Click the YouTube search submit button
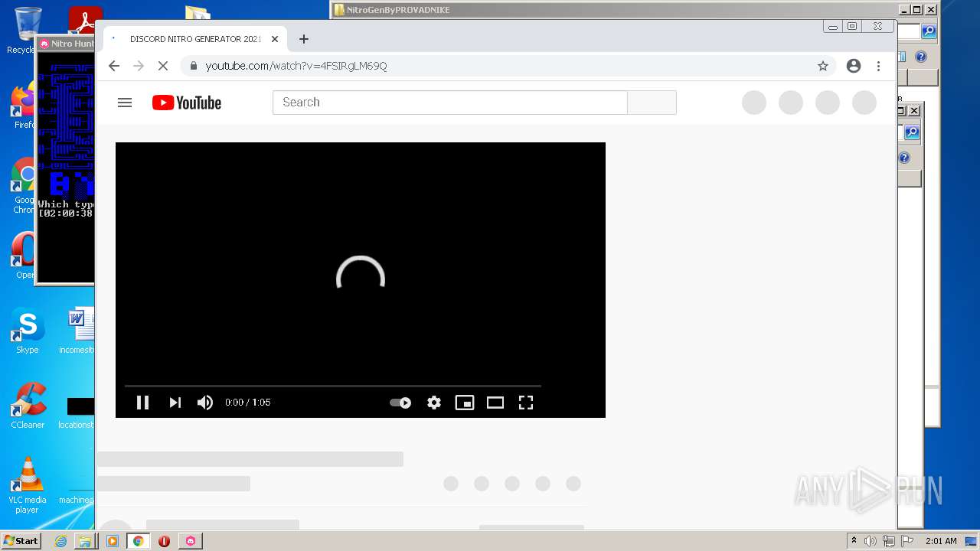 652,103
